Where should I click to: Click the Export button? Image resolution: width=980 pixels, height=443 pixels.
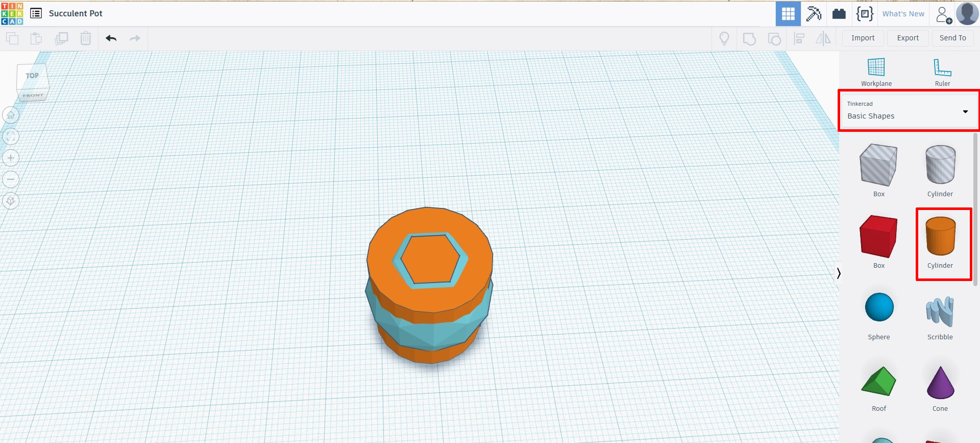coord(908,38)
